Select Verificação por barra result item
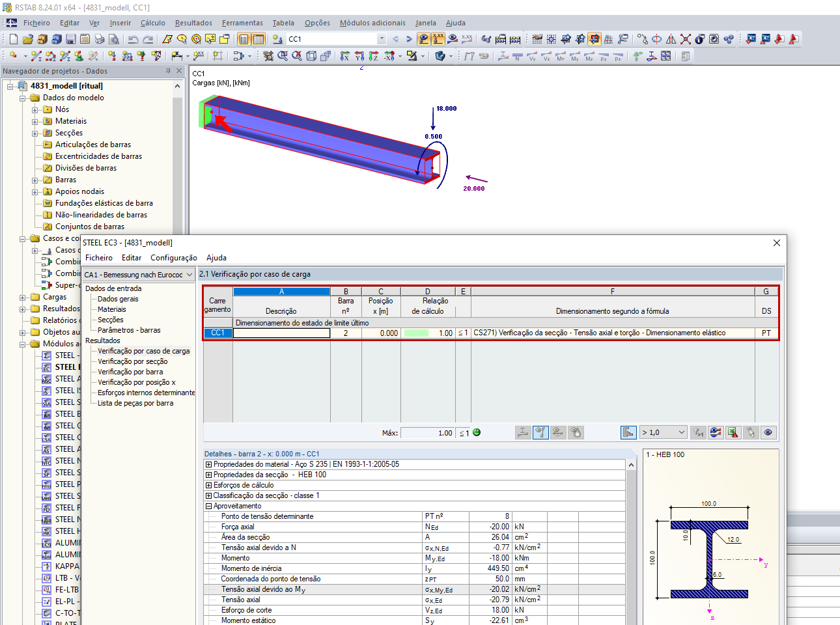The width and height of the screenshot is (840, 625). [130, 372]
